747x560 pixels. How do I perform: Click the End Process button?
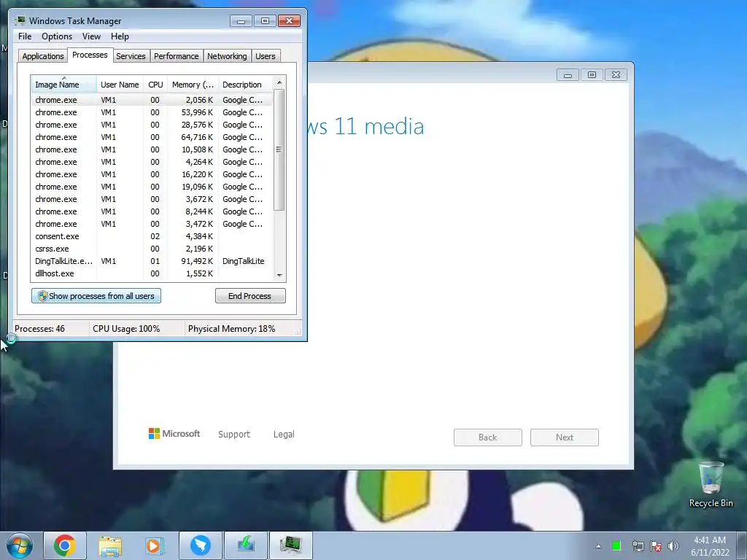click(x=250, y=296)
